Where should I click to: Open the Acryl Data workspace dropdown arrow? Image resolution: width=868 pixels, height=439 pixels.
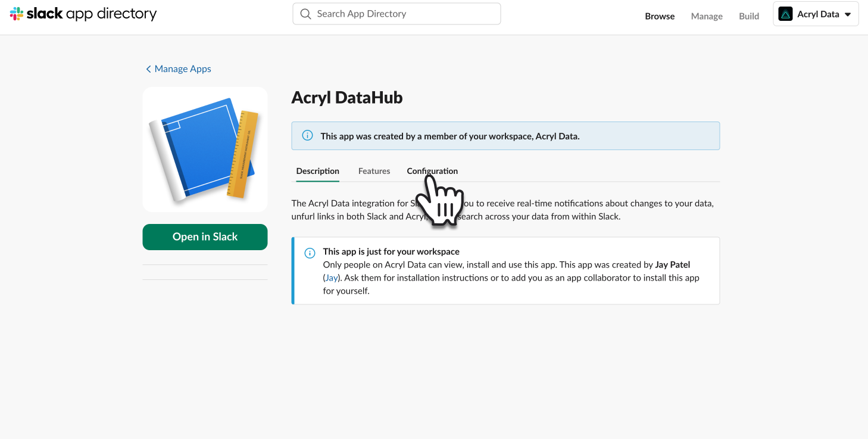(848, 14)
